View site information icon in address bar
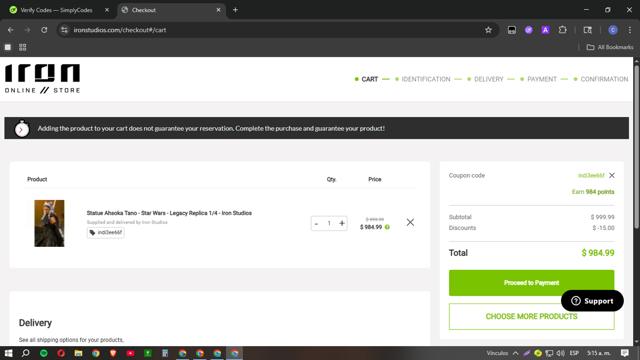 pos(64,30)
